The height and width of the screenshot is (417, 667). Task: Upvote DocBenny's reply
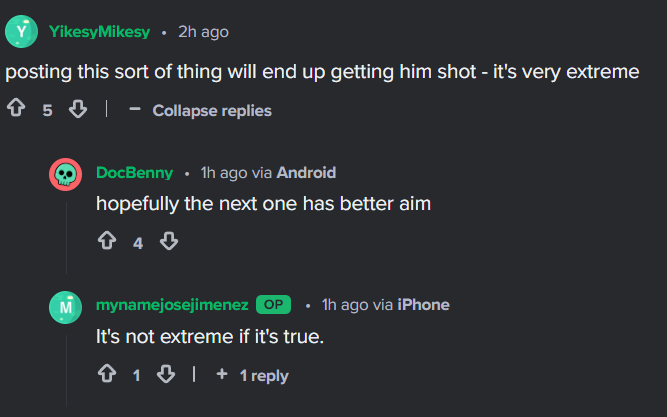click(107, 240)
